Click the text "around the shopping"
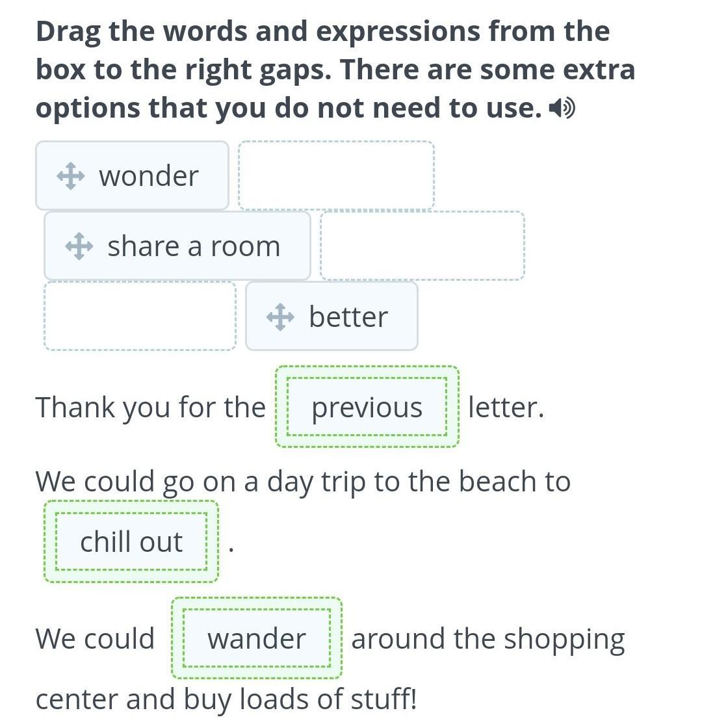 [x=487, y=638]
